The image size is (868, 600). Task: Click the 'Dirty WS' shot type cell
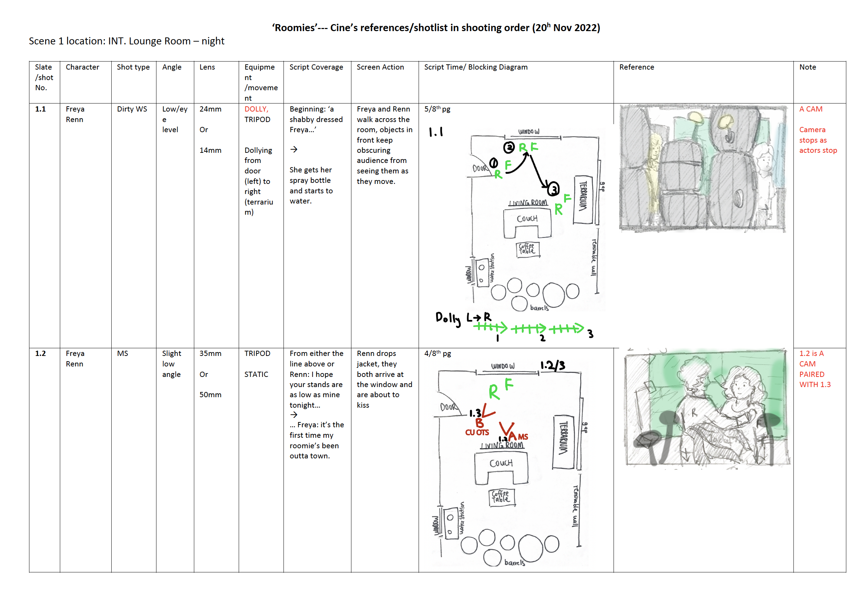(x=132, y=109)
